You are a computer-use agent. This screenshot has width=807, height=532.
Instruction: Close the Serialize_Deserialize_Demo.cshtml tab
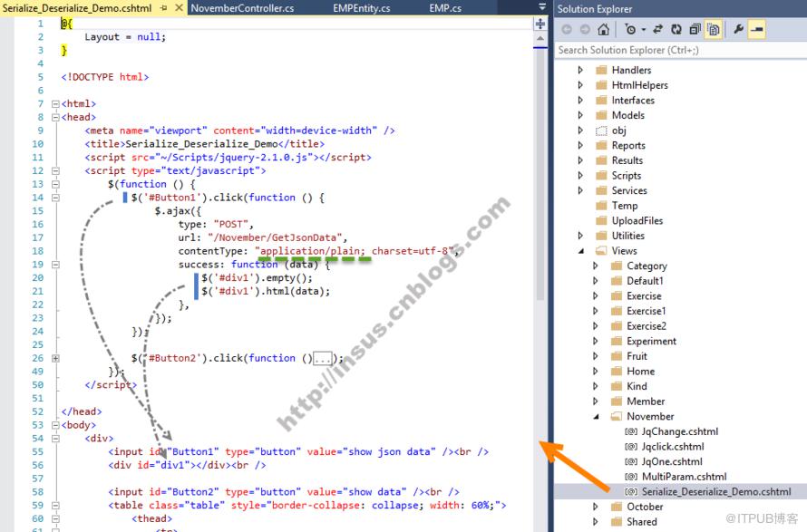click(x=179, y=8)
